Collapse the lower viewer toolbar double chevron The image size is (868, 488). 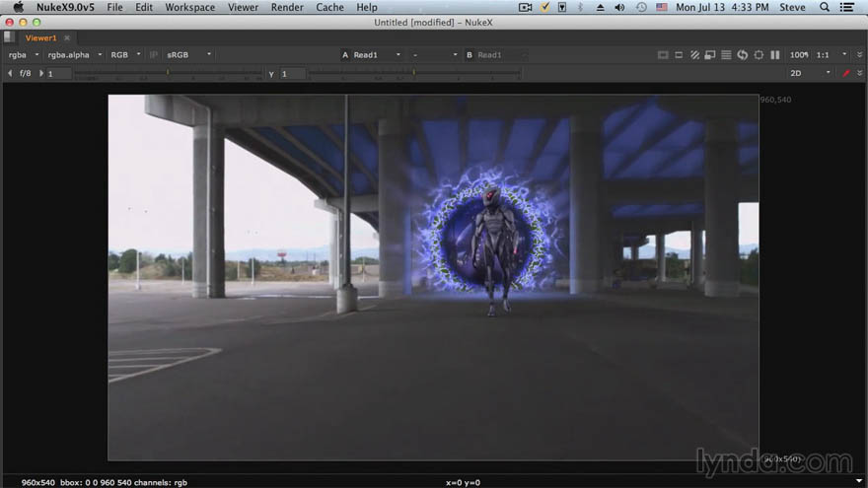coord(859,73)
